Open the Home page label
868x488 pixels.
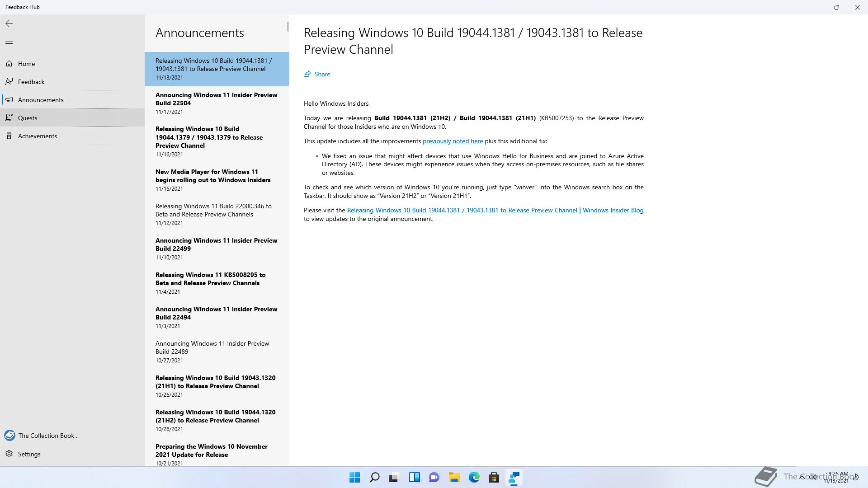pyautogui.click(x=26, y=64)
